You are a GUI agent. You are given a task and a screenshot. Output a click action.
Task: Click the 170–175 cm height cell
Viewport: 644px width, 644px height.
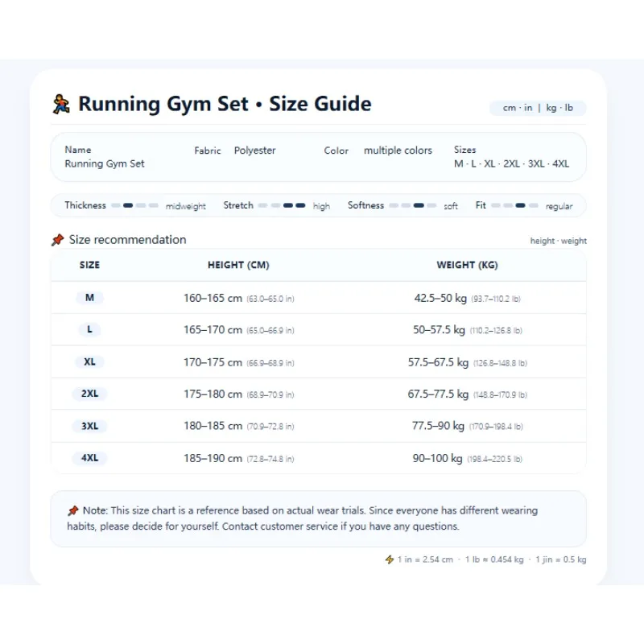point(238,362)
